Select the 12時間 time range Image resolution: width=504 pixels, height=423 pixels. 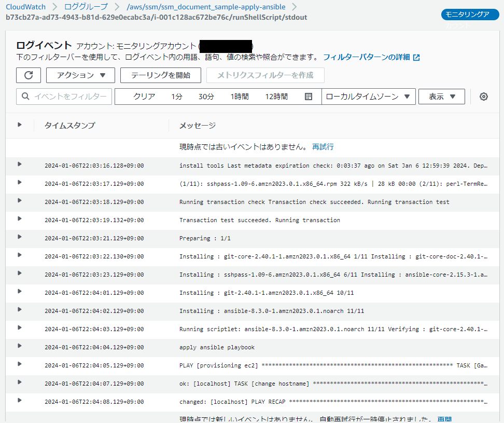pyautogui.click(x=276, y=97)
